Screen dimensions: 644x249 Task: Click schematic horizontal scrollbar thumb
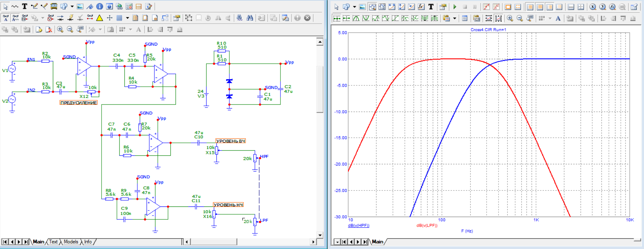pyautogui.click(x=214, y=242)
